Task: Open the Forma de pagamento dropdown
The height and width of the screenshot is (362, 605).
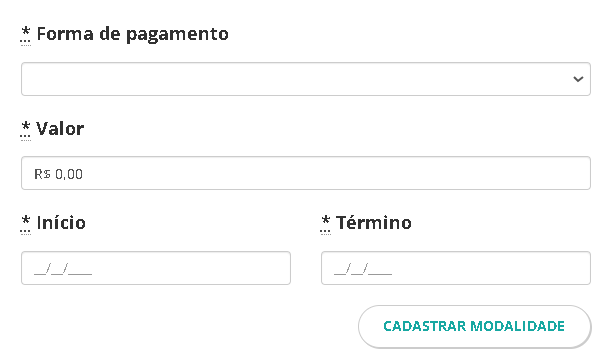Action: pyautogui.click(x=306, y=79)
